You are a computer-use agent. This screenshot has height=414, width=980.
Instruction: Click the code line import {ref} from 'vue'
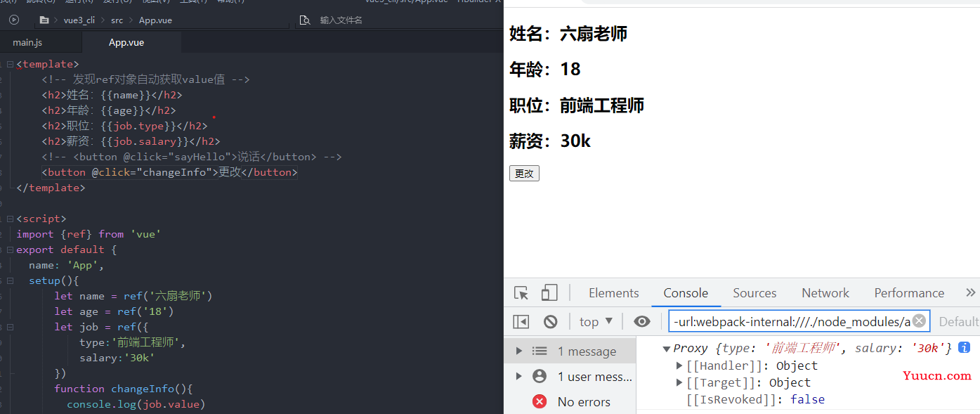[89, 234]
